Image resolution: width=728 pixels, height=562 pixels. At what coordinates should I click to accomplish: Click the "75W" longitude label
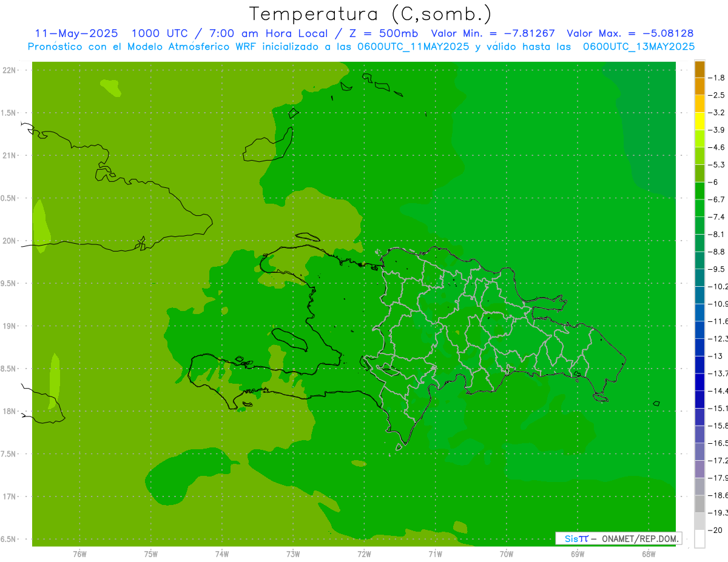tap(150, 554)
